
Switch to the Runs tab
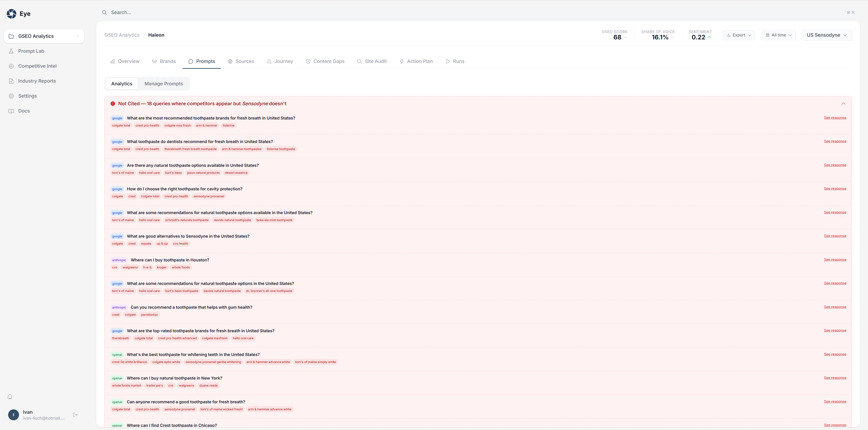pyautogui.click(x=455, y=61)
